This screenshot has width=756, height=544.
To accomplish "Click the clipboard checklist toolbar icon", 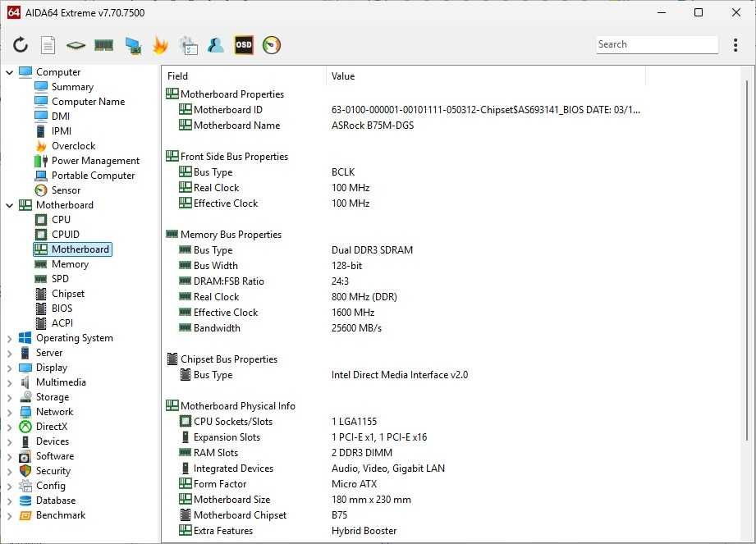I will pyautogui.click(x=189, y=45).
